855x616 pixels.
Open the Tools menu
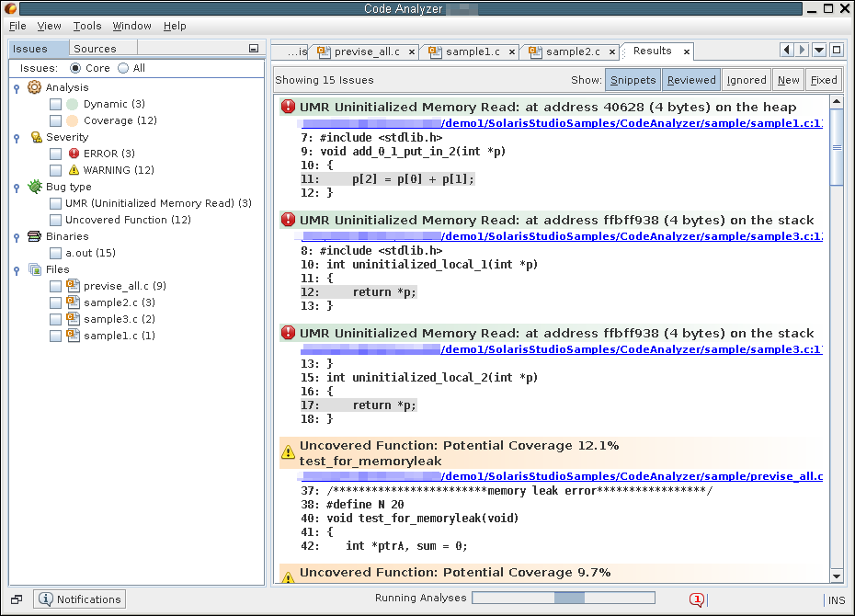pyautogui.click(x=87, y=26)
